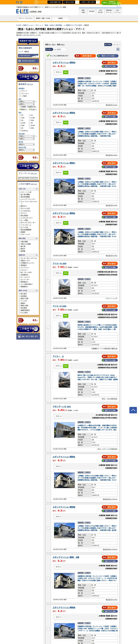Open the 事務所・店舗・その他 tab
This screenshot has width=138, height=644.
pyautogui.click(x=43, y=18)
